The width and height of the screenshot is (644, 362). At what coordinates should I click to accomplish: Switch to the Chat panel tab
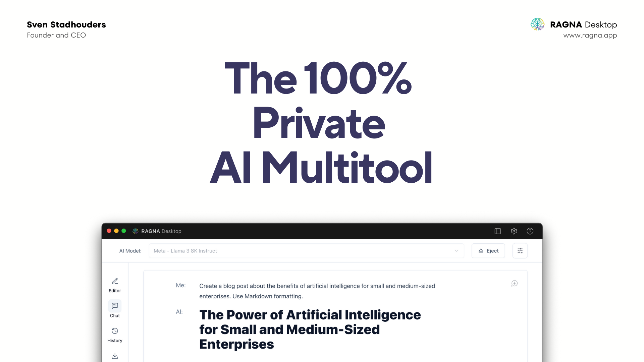[115, 309]
